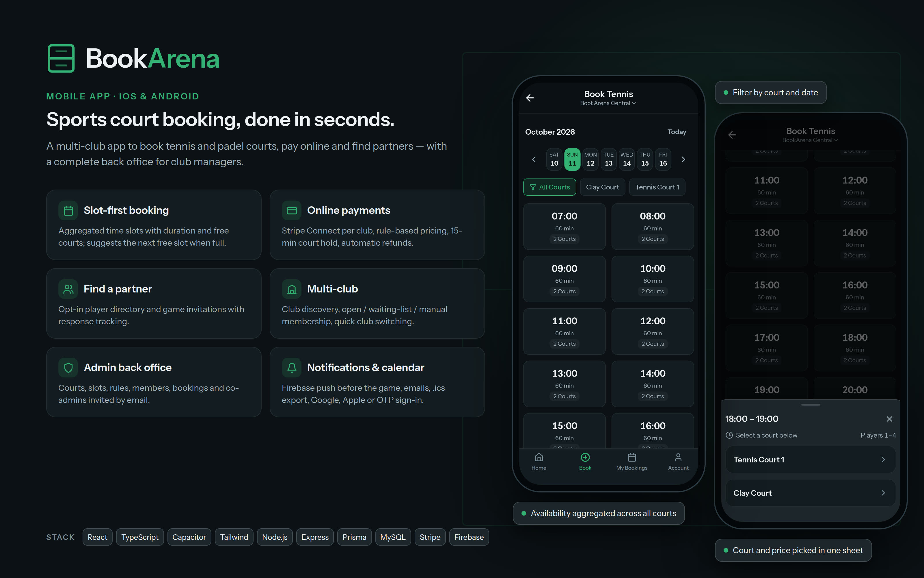
Task: Click the calendar icon on the Slot-first booking card
Action: [x=68, y=211]
